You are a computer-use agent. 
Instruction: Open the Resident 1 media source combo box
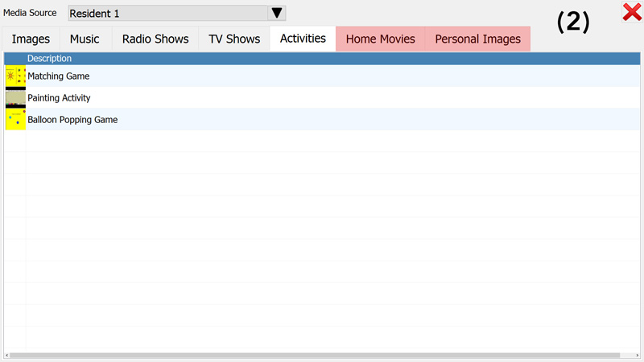[x=167, y=14]
